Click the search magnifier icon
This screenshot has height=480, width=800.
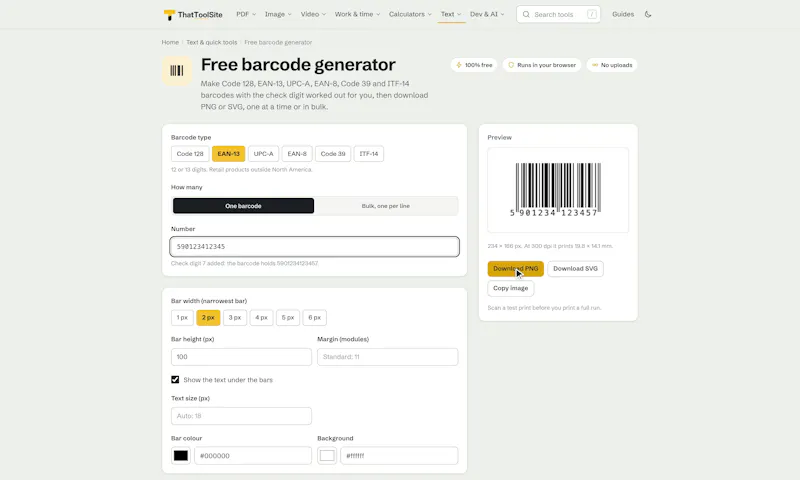click(x=526, y=14)
